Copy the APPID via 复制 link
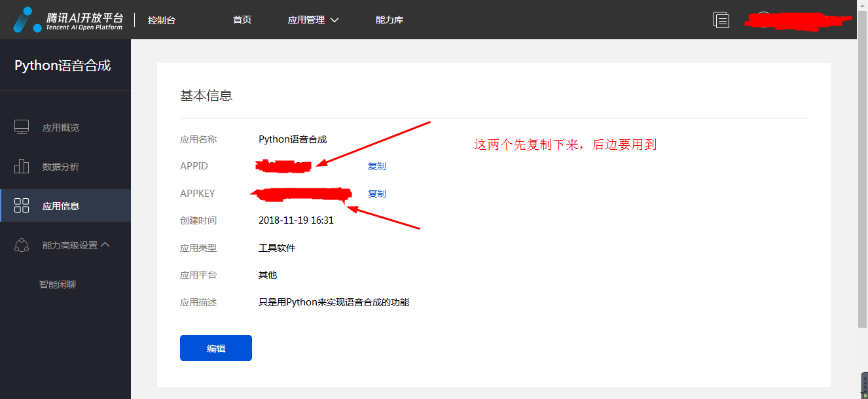The width and height of the screenshot is (868, 399). (x=377, y=166)
